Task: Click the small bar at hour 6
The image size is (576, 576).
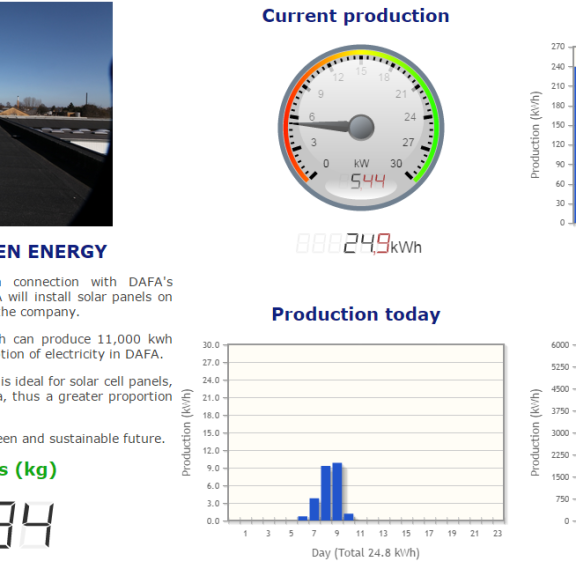Action: 303,518
